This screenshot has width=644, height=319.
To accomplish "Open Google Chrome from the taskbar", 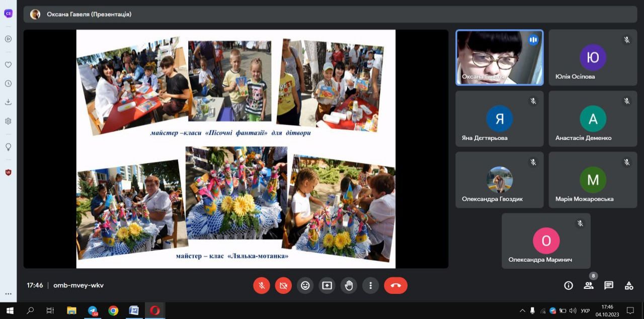I will (x=113, y=310).
